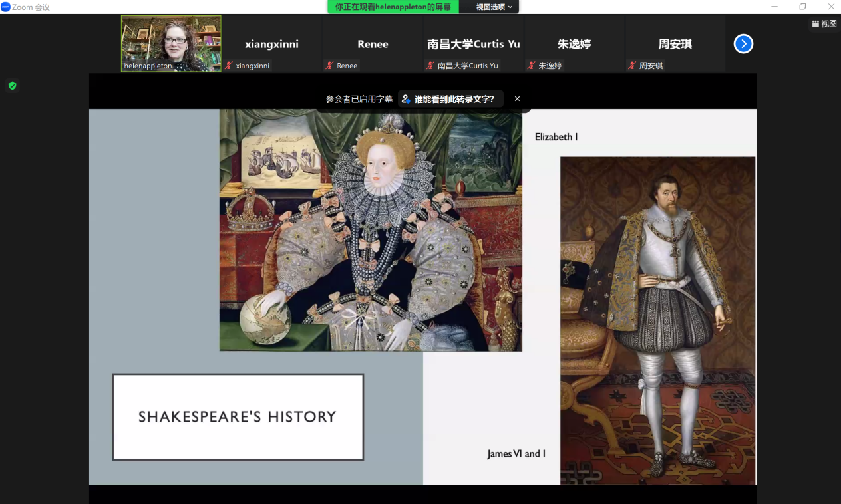The width and height of the screenshot is (841, 504).
Task: Click the transcription person icon
Action: tap(406, 99)
